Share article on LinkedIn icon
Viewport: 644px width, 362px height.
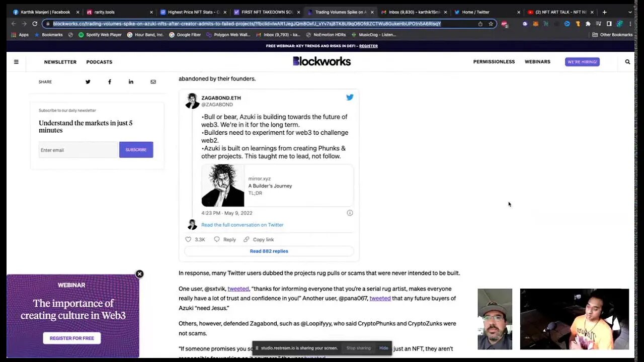click(x=131, y=81)
